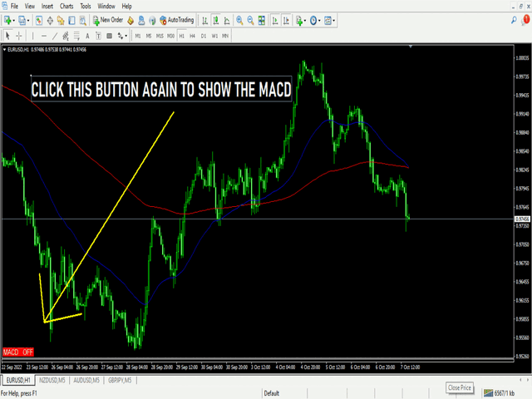Switch to the NZDUSD,M5 chart tab

pos(52,381)
